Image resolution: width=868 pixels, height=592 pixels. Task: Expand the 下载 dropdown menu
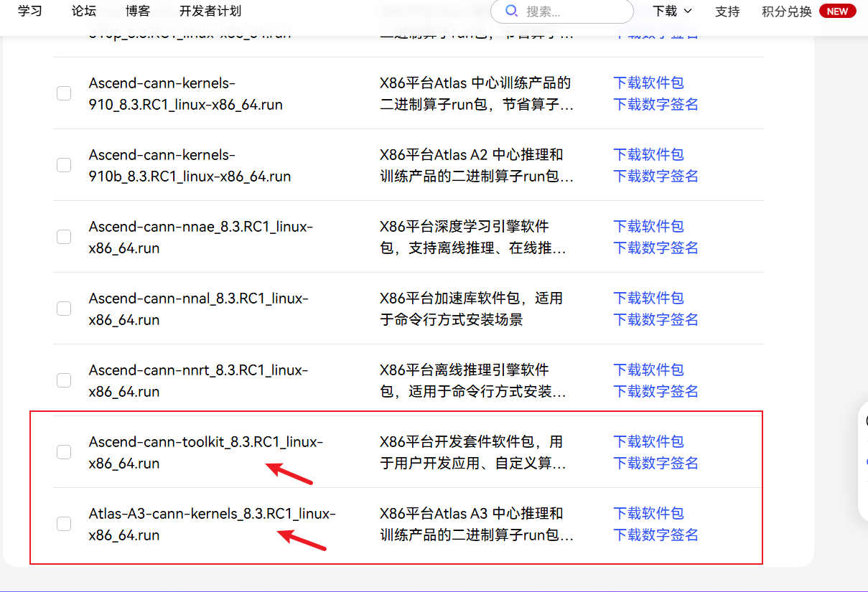tap(672, 11)
